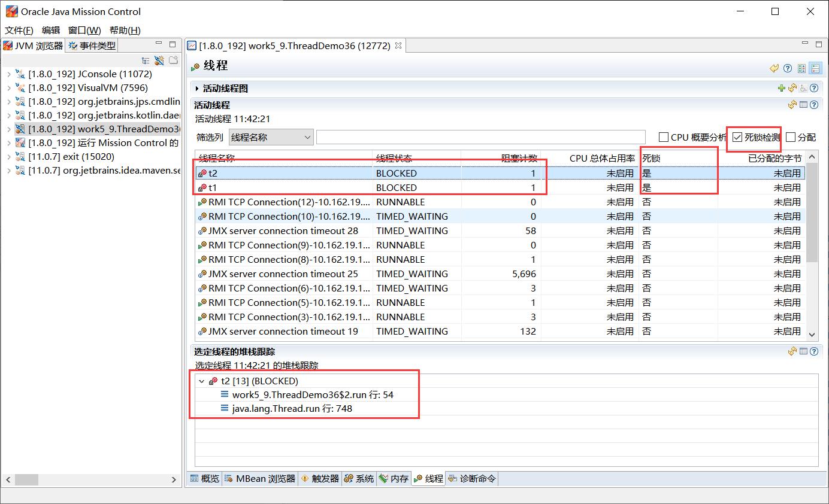The height and width of the screenshot is (504, 829).
Task: Open the 帮助(H) menu
Action: pos(125,30)
